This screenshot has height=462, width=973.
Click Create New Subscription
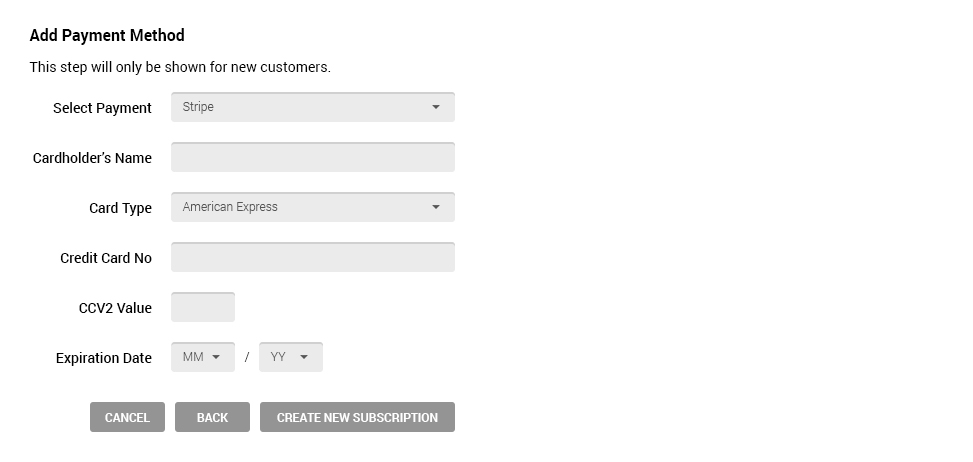coord(357,417)
